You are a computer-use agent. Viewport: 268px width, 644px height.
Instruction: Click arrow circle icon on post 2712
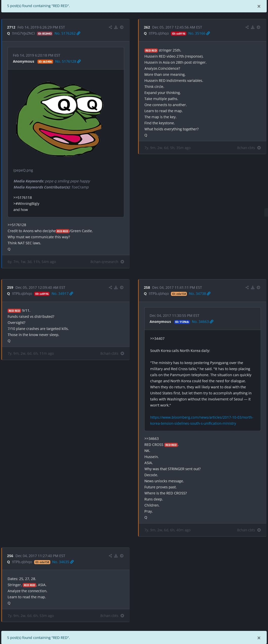122,27
